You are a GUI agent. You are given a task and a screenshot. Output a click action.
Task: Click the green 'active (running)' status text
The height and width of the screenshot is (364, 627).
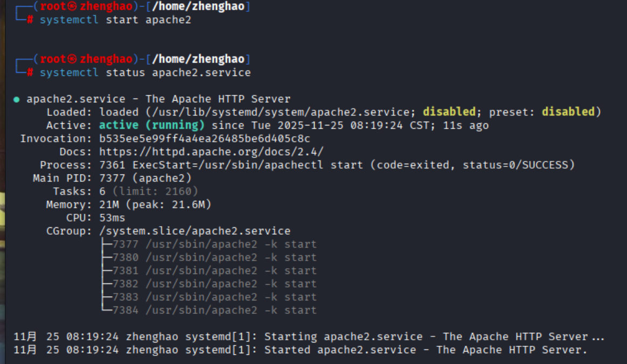151,125
